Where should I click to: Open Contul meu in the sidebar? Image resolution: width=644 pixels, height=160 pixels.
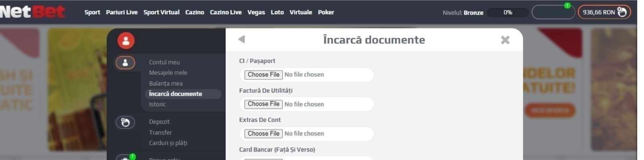164,62
